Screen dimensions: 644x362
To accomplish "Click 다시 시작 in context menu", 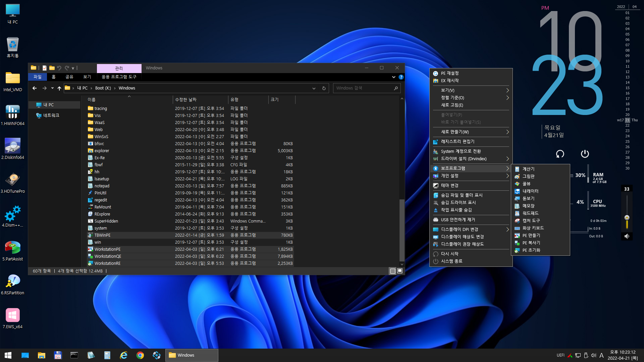I will pos(471,254).
